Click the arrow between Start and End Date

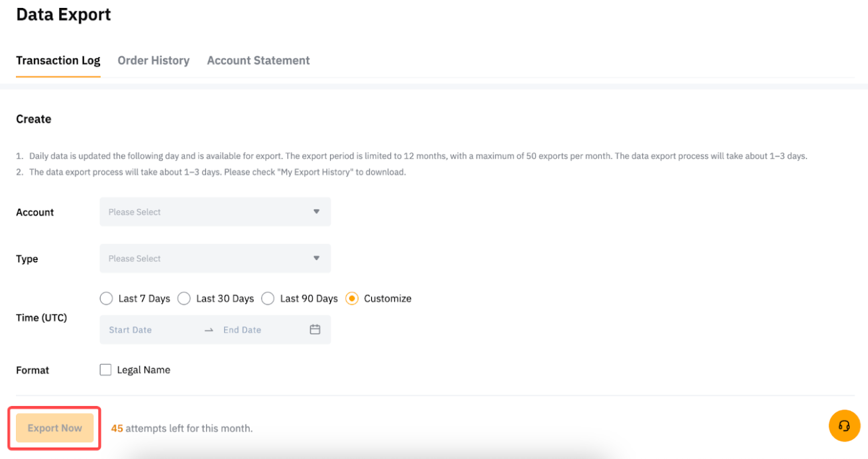coord(209,330)
